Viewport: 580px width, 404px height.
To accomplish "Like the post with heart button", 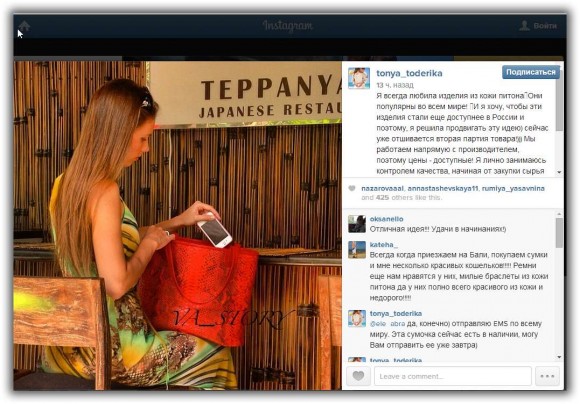I will click(358, 376).
